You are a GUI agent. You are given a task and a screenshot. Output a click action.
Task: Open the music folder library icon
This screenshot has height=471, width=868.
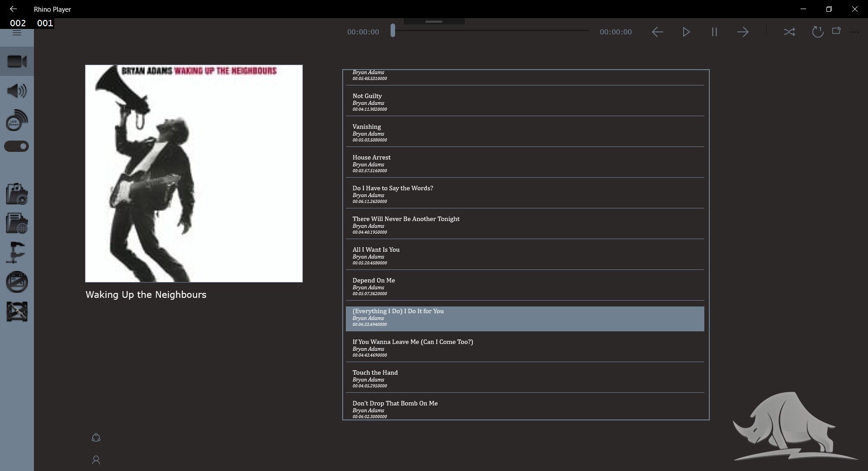click(17, 194)
